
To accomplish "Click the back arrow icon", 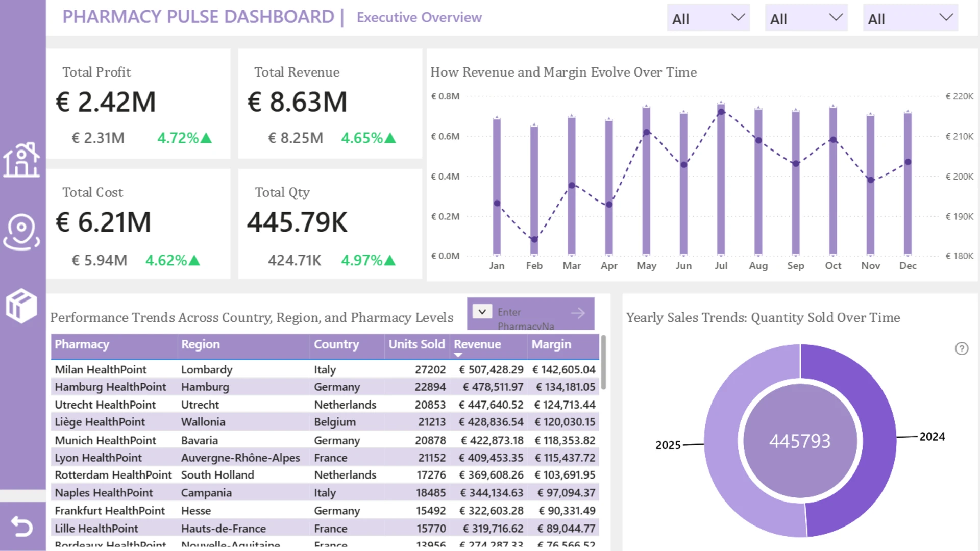I will 22,526.
